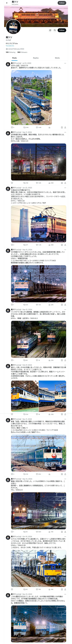Viewport: 72px width, 644px height.
Task: Open the Landmark Tower locomotive photo
Action: click(39, 224)
